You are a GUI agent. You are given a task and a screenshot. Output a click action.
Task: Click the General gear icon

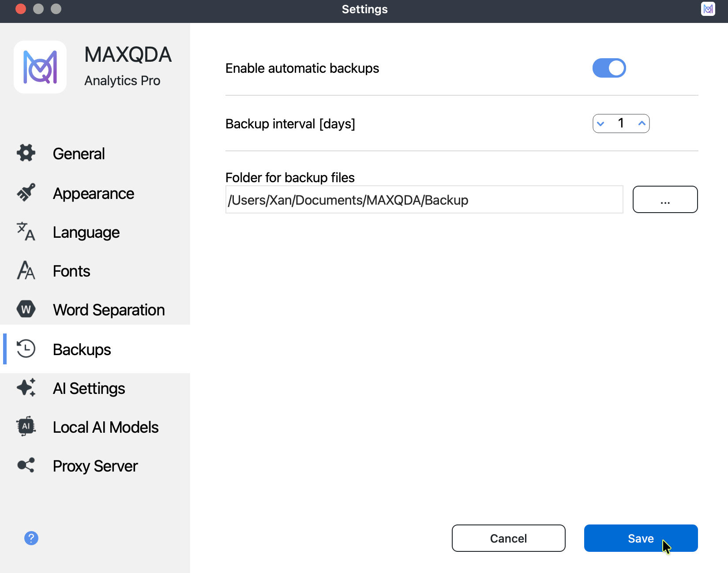point(26,153)
